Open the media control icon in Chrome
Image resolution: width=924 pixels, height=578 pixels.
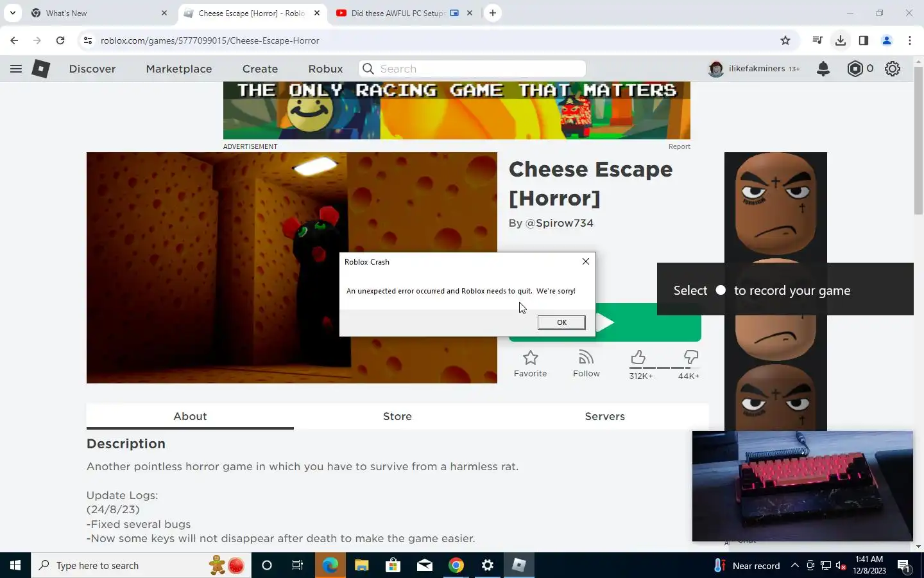(817, 40)
